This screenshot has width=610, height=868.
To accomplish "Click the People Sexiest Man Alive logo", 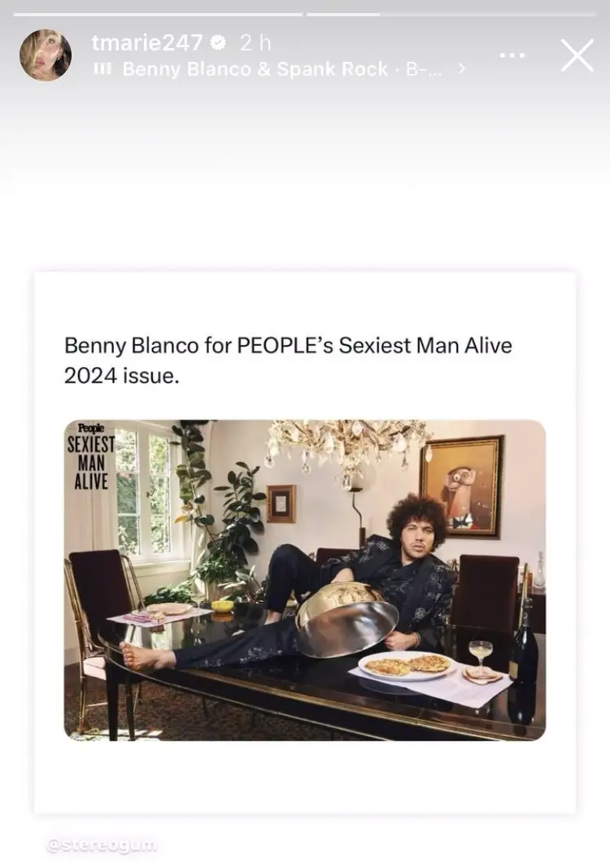I will click(91, 456).
